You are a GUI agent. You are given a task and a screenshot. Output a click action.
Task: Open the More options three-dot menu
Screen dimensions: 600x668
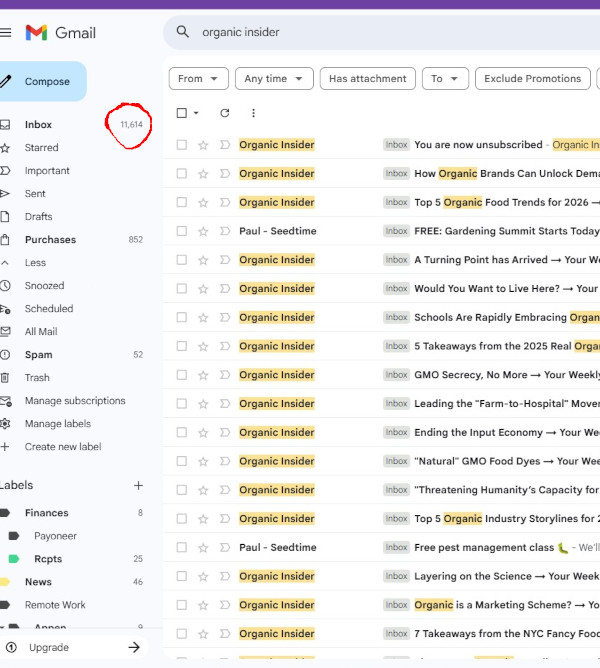pos(253,113)
